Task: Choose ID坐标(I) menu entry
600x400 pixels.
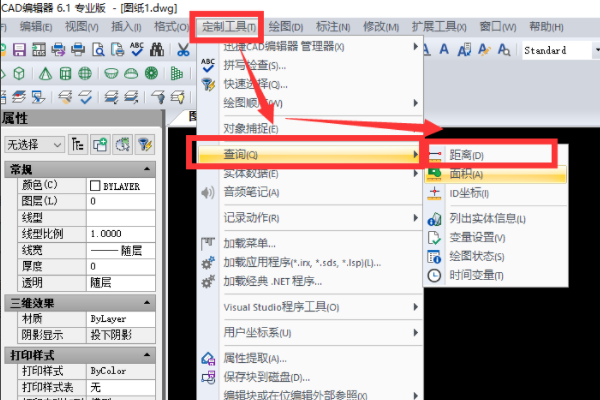Action: 496,193
